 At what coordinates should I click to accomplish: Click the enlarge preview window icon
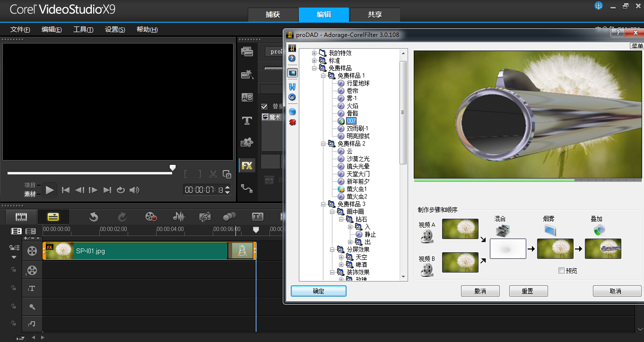227,174
